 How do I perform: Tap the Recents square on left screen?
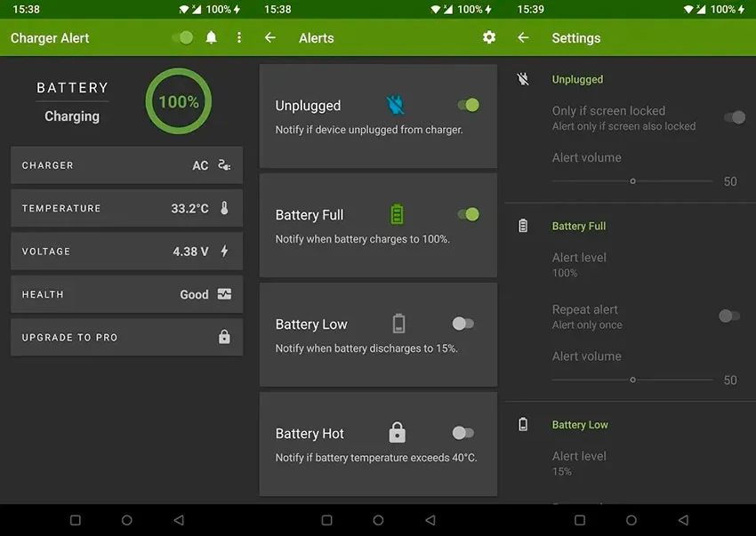click(76, 520)
